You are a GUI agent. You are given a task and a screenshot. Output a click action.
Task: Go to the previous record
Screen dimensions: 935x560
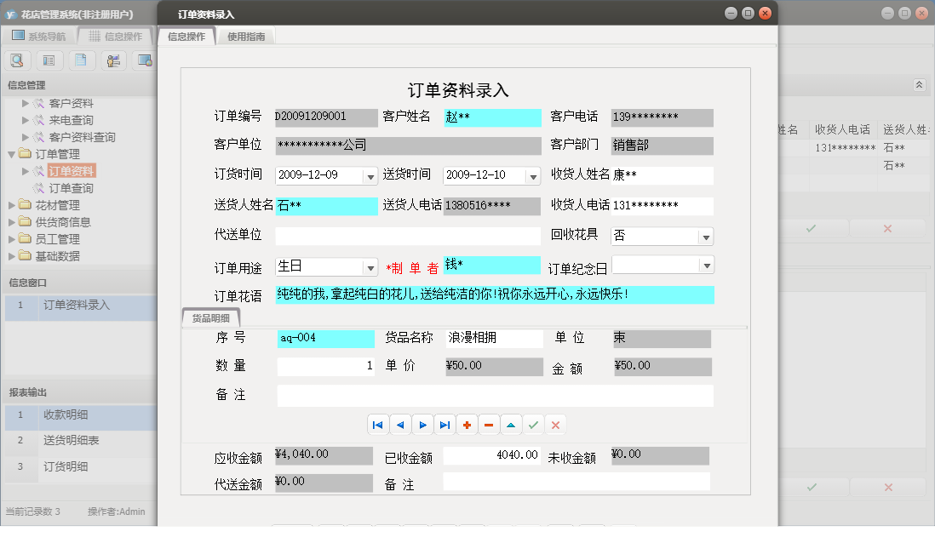(x=399, y=424)
